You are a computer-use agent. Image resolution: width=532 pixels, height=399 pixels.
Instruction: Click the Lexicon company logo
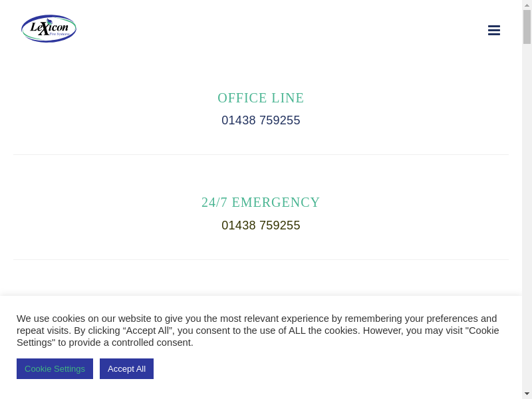tap(49, 29)
